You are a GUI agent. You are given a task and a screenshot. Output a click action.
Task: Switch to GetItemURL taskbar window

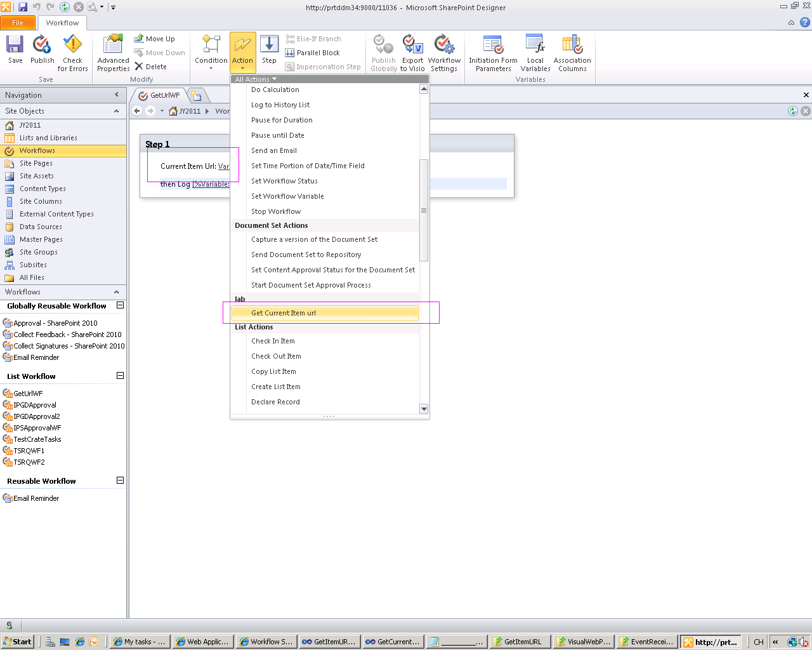pos(520,642)
